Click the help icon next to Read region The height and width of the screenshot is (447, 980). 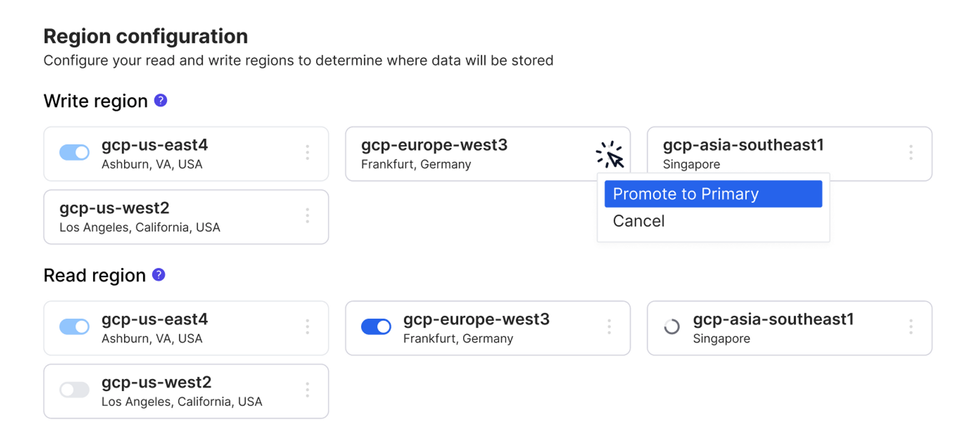click(158, 275)
